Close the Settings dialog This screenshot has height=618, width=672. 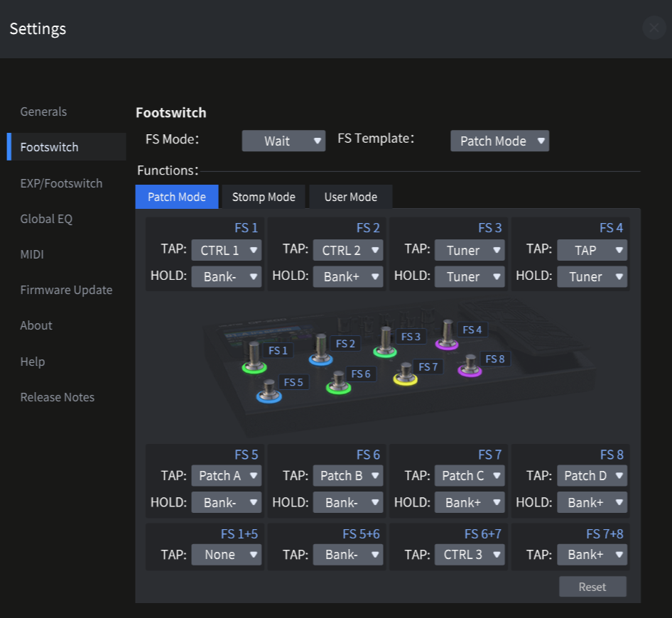point(653,28)
